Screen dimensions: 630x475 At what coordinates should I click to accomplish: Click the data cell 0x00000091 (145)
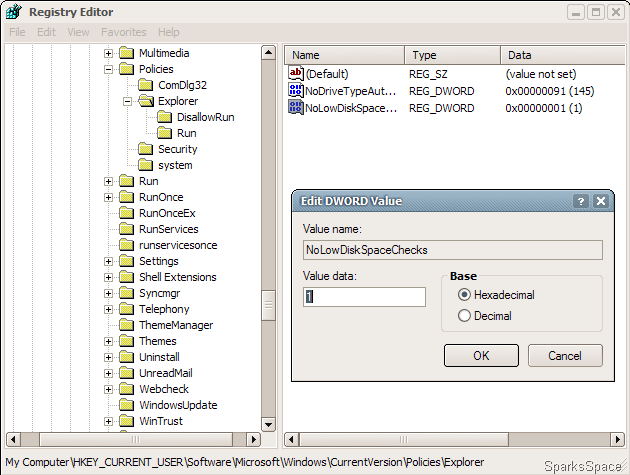pos(550,91)
